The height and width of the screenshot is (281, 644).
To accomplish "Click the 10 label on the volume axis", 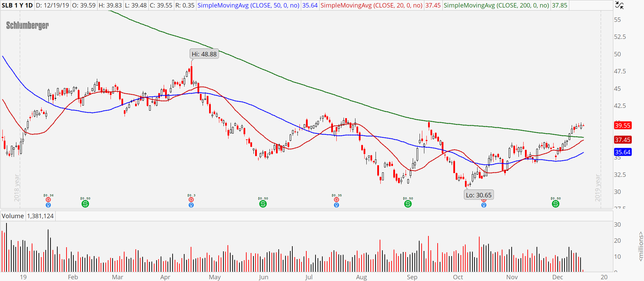I will (617, 257).
